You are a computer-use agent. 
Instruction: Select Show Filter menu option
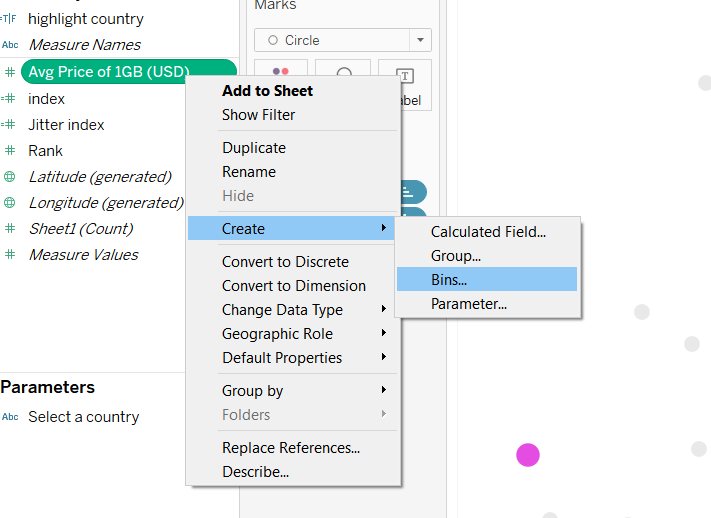pyautogui.click(x=258, y=115)
